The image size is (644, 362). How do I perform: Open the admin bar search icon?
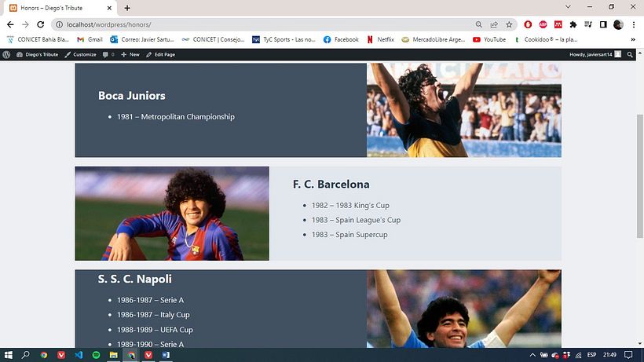tap(630, 54)
